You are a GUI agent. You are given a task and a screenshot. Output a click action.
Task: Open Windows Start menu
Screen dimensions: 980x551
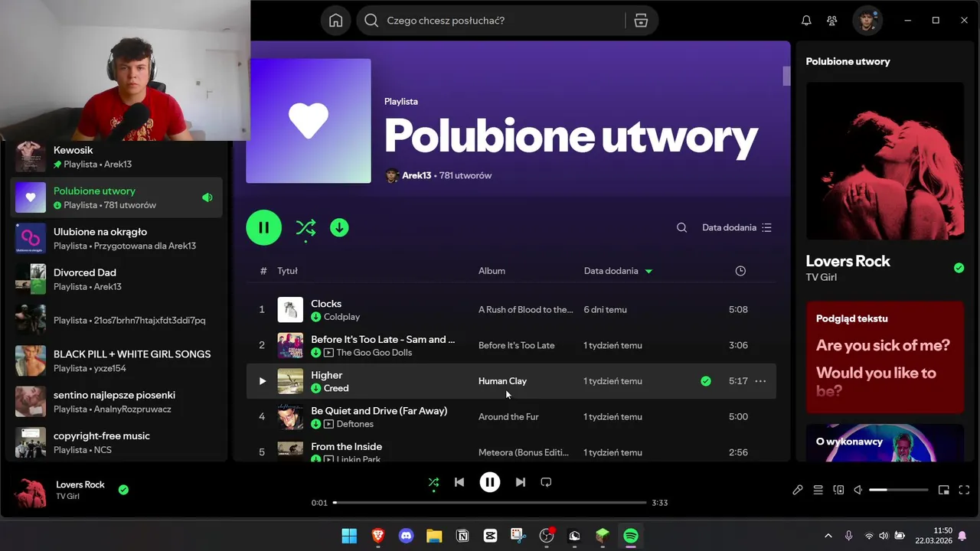349,536
